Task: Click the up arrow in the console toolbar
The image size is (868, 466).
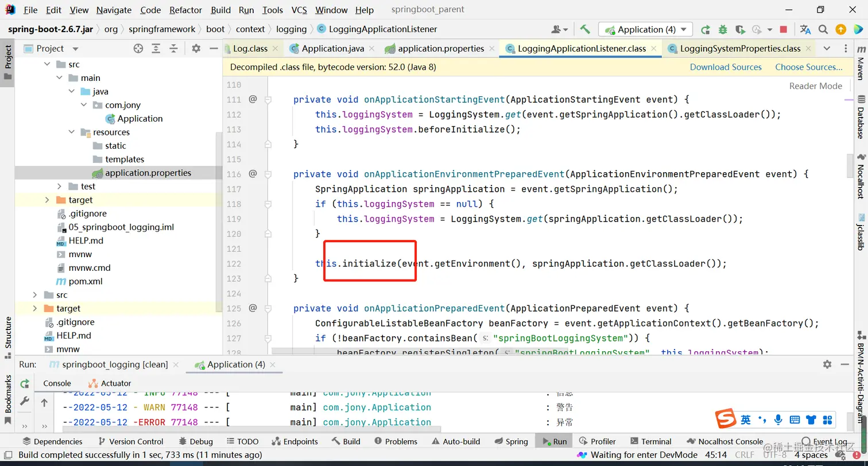Action: point(44,403)
